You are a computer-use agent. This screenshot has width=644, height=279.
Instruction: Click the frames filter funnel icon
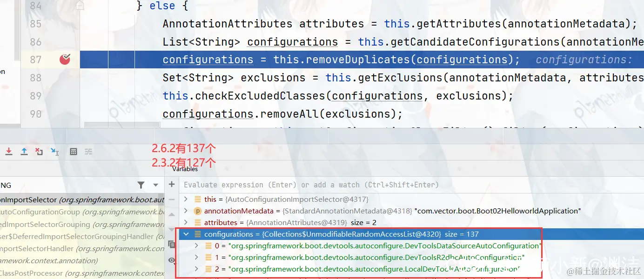tap(141, 185)
